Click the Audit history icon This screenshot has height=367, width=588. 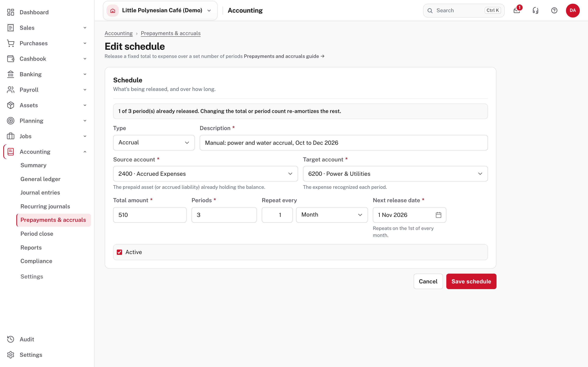(10, 339)
